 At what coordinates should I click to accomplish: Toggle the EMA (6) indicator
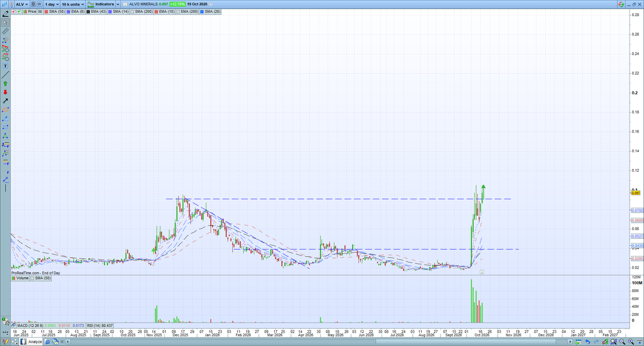click(x=75, y=11)
